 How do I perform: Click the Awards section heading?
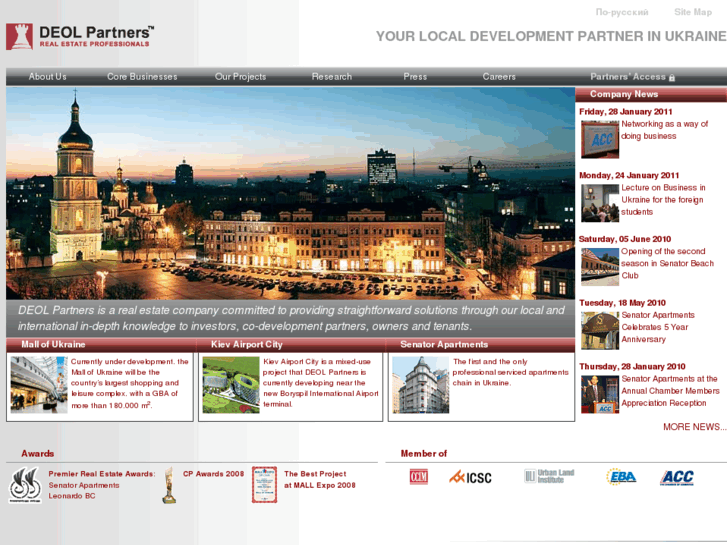coord(38,454)
